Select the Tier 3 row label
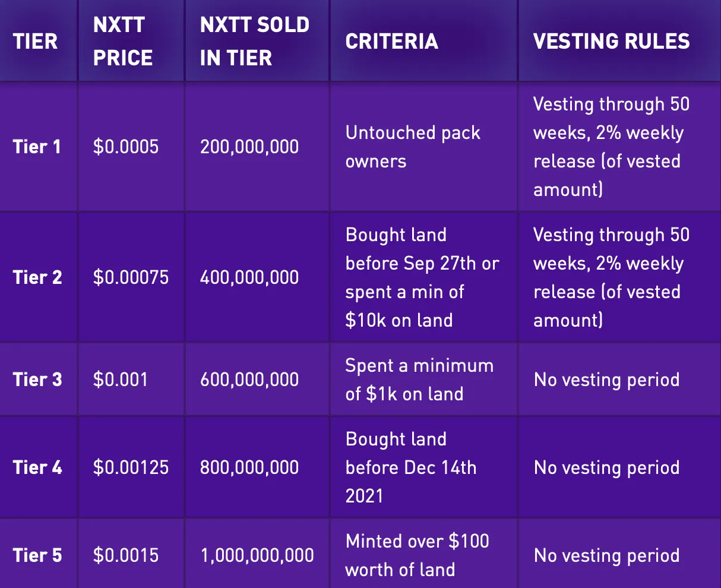The height and width of the screenshot is (588, 721). 37,380
